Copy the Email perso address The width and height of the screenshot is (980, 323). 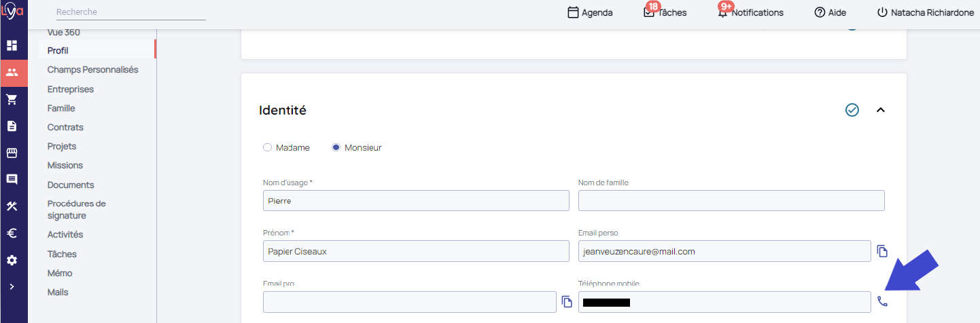point(882,251)
